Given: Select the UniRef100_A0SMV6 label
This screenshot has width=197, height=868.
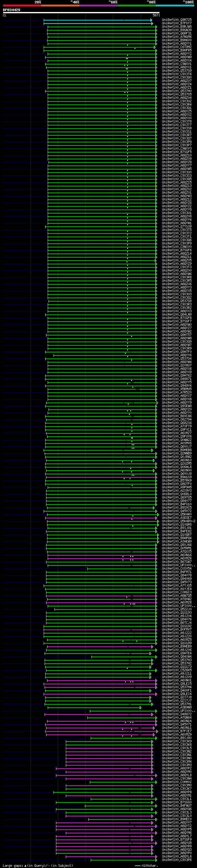Looking at the screenshot, I should click(176, 443).
